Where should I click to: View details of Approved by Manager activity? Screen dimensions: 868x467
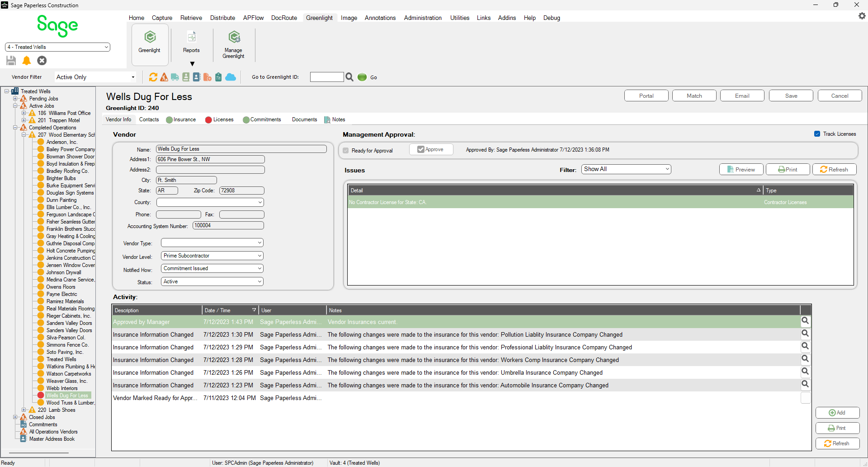(805, 321)
